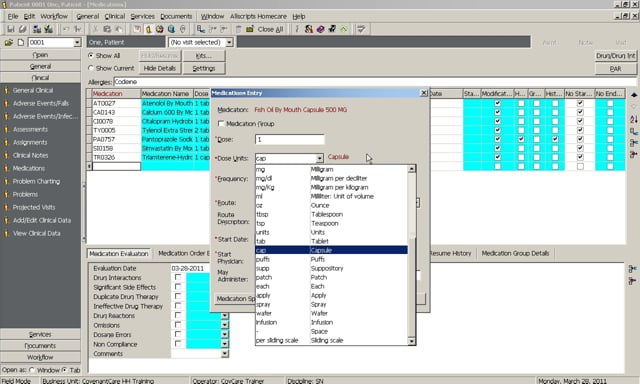
Task: Tick the Medication Group checkbox
Action: [x=221, y=124]
